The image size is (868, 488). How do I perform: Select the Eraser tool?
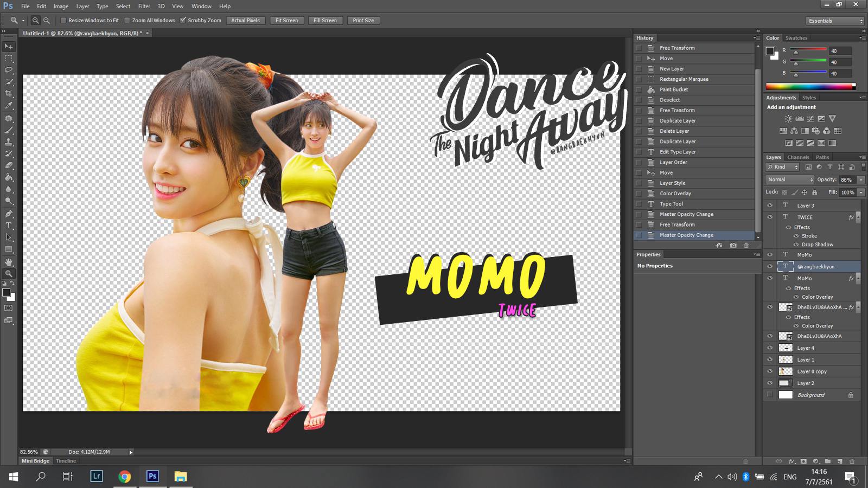9,166
